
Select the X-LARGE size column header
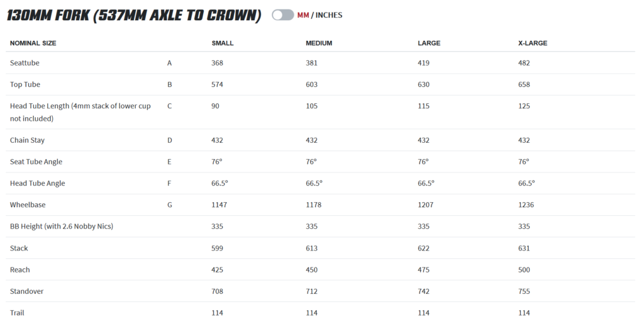(532, 43)
